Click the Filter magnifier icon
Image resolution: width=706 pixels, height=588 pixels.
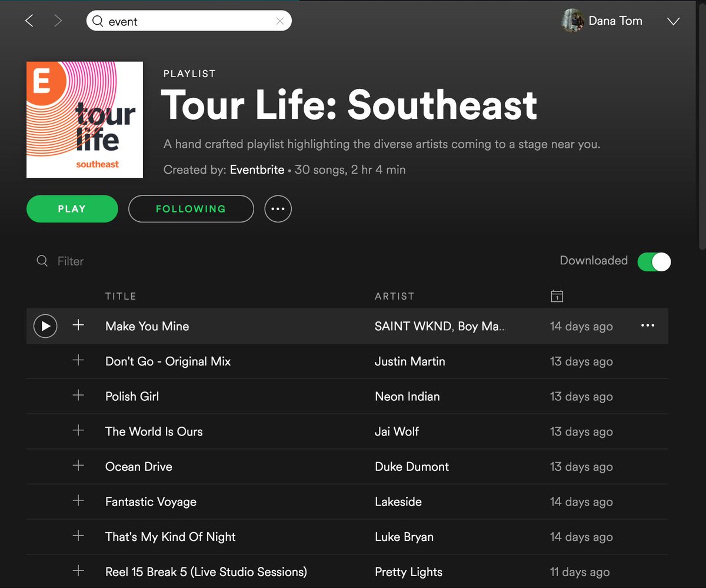pos(42,261)
